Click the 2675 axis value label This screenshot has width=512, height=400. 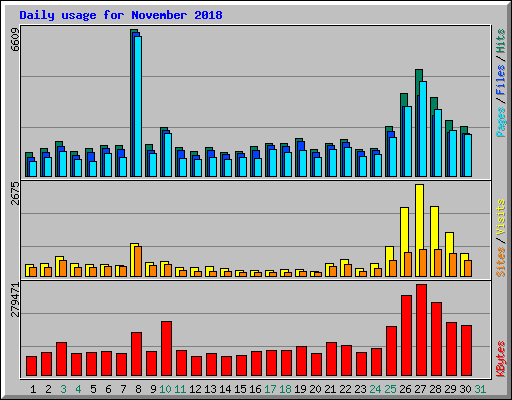tap(15, 193)
